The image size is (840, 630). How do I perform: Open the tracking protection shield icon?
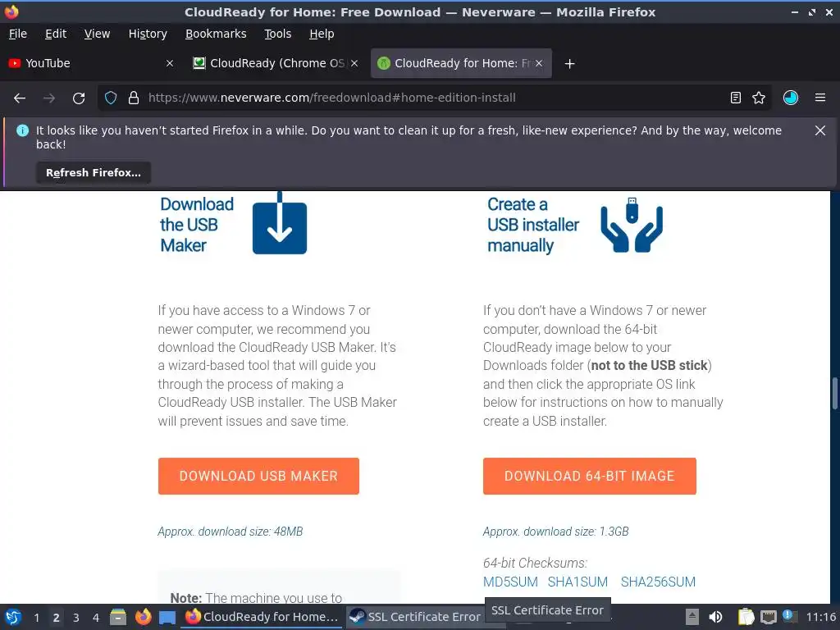pos(111,98)
